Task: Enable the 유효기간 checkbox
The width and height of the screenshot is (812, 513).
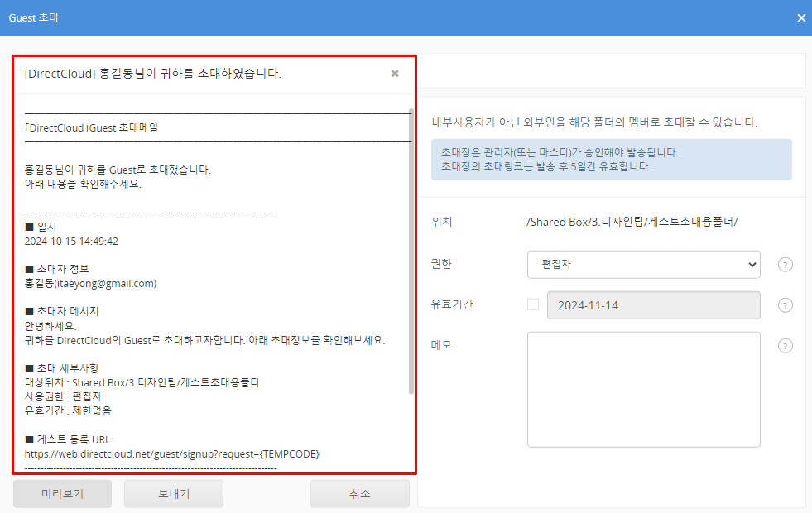Action: (533, 304)
